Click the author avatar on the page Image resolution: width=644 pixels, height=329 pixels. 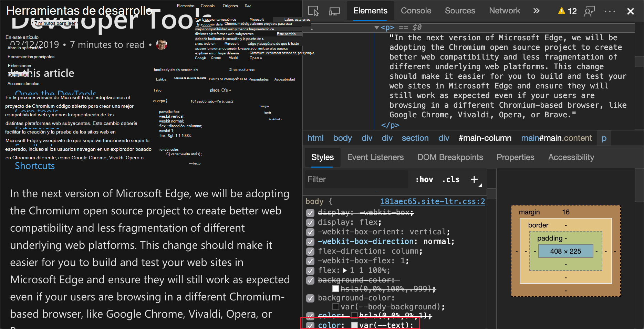162,44
